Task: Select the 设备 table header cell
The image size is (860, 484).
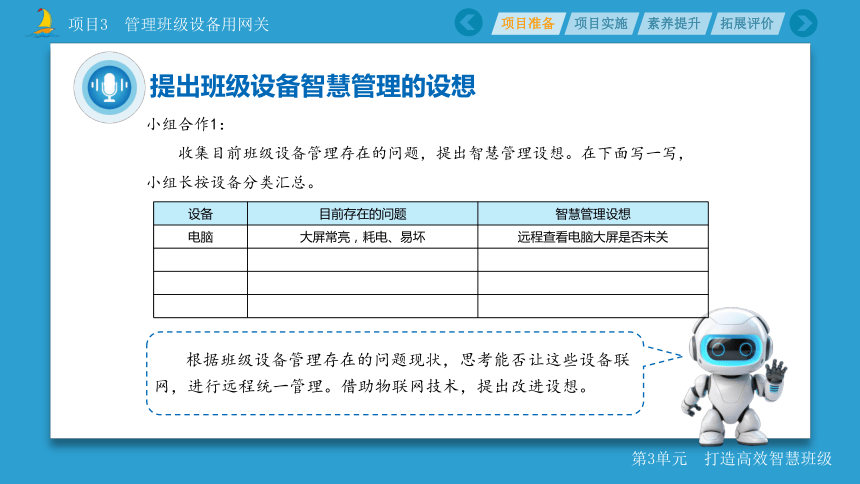Action: (200, 213)
